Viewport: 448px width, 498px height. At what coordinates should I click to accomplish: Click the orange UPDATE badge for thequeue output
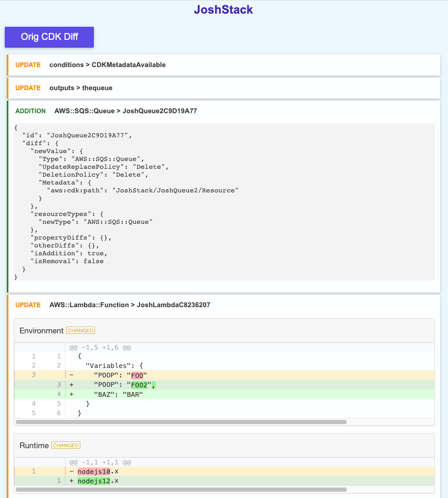pos(28,88)
